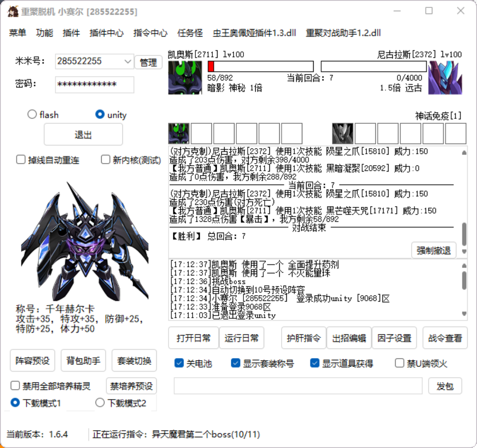Open 战令查看 button
The width and height of the screenshot is (477, 448).
pyautogui.click(x=445, y=338)
